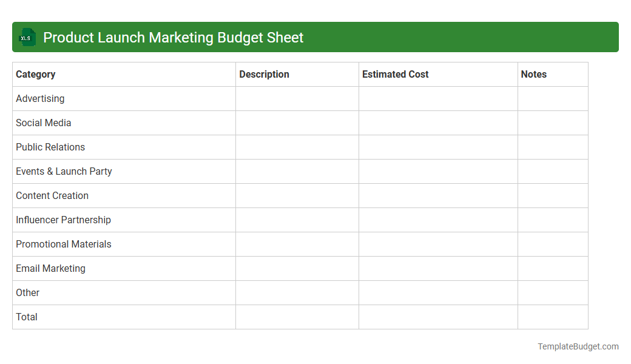Click the Description field for Social Media
The width and height of the screenshot is (631, 364).
point(297,123)
